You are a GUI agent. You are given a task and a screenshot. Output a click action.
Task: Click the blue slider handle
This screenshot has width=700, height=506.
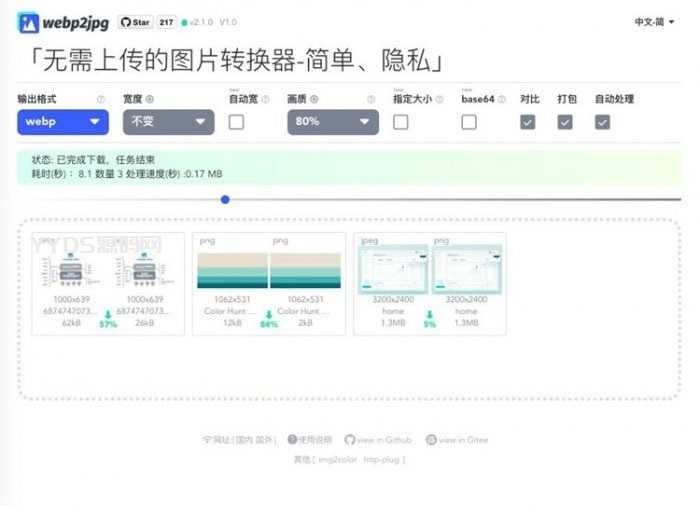[x=225, y=199]
